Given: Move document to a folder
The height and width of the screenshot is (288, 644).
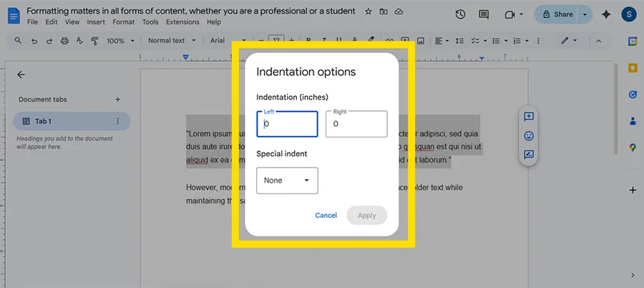Looking at the screenshot, I should tap(384, 11).
